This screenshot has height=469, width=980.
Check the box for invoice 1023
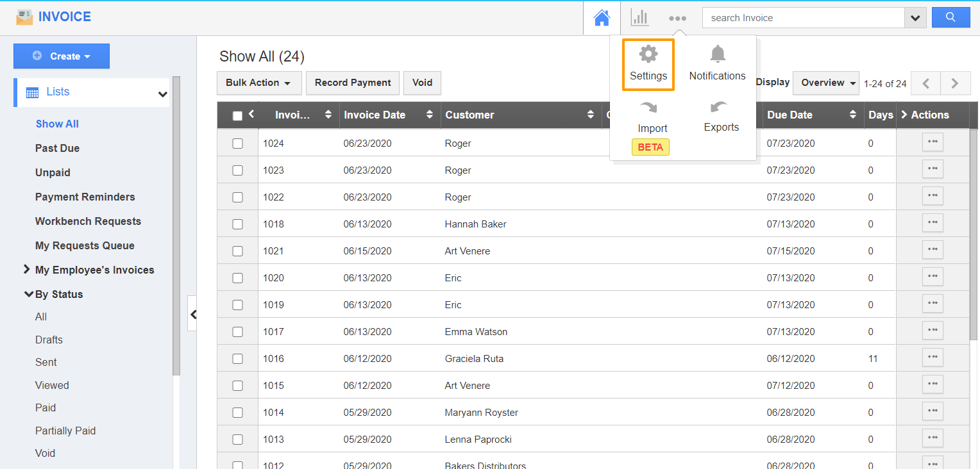coord(237,170)
